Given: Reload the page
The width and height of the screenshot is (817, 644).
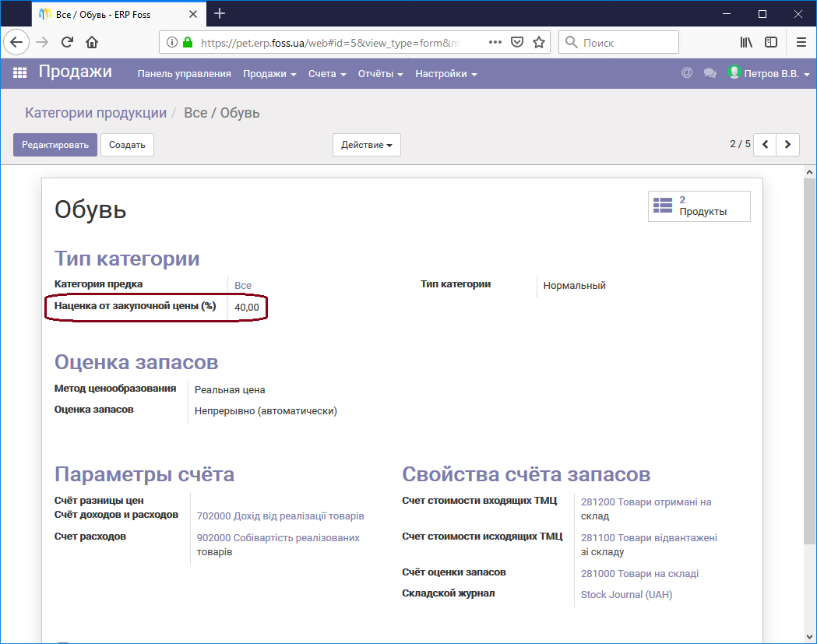Looking at the screenshot, I should coord(67,42).
